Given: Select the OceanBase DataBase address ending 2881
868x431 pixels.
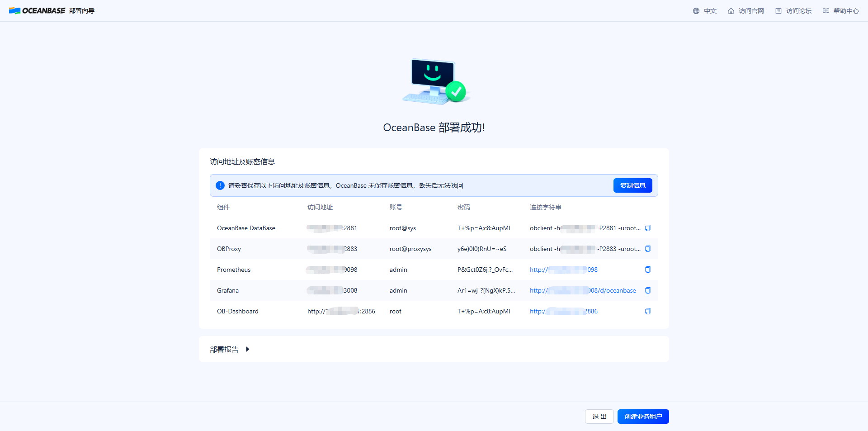Looking at the screenshot, I should (x=332, y=228).
